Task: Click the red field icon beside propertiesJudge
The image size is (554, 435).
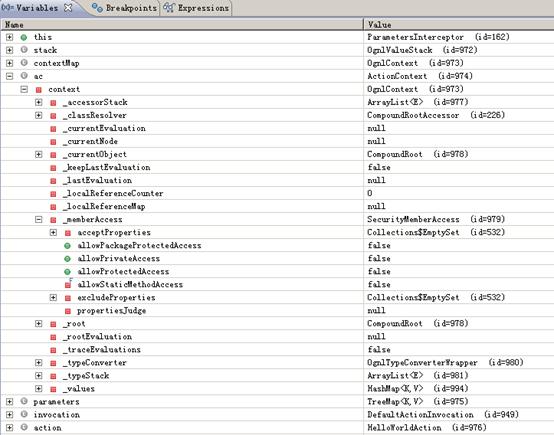Action: (x=68, y=311)
